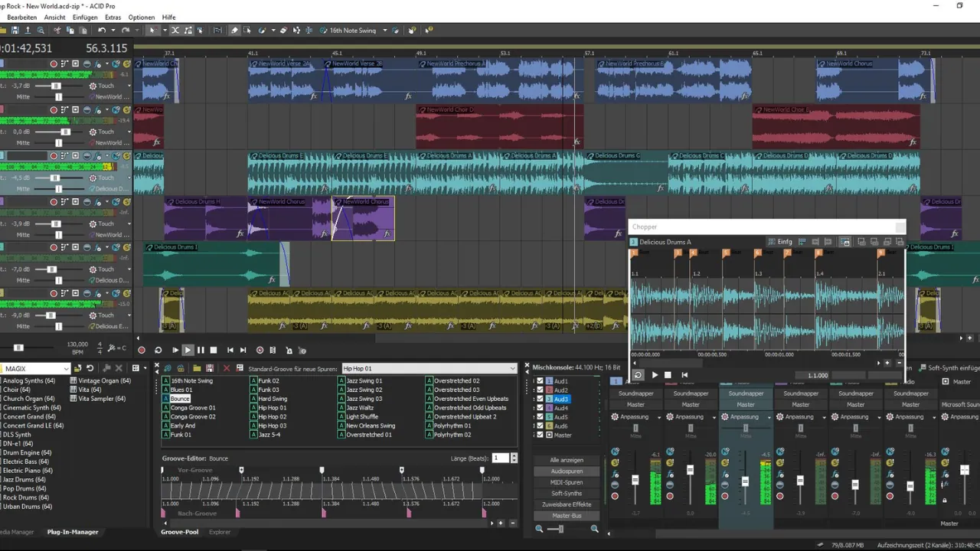This screenshot has width=980, height=551.
Task: Click the fx icon on first track header
Action: click(98, 64)
